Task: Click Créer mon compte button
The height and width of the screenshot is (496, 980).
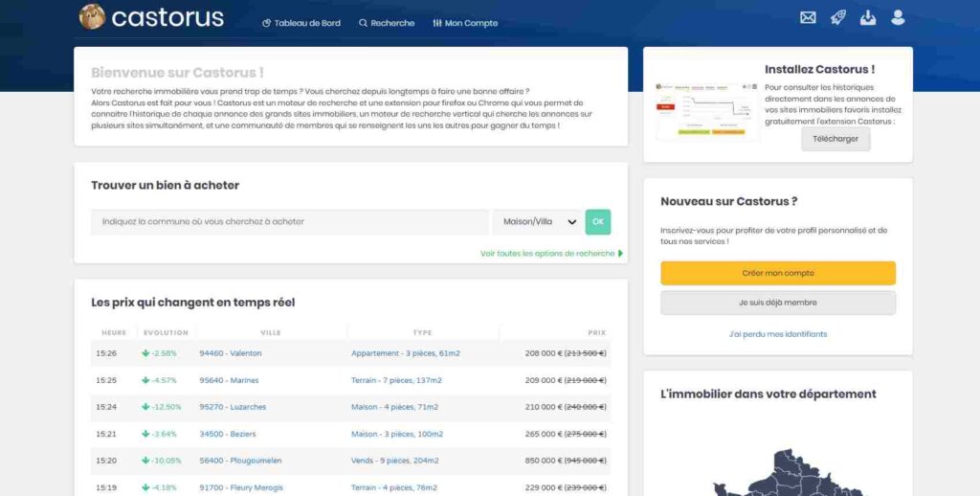Action: 778,273
